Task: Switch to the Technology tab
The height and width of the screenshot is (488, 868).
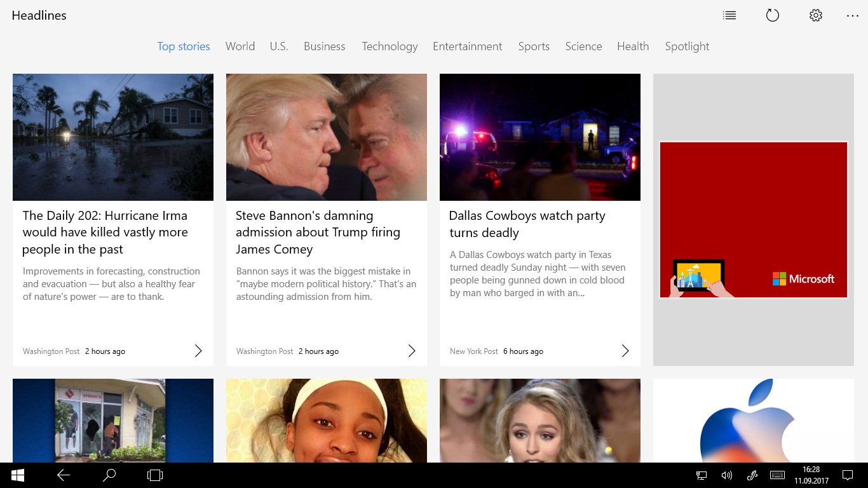Action: click(x=390, y=46)
